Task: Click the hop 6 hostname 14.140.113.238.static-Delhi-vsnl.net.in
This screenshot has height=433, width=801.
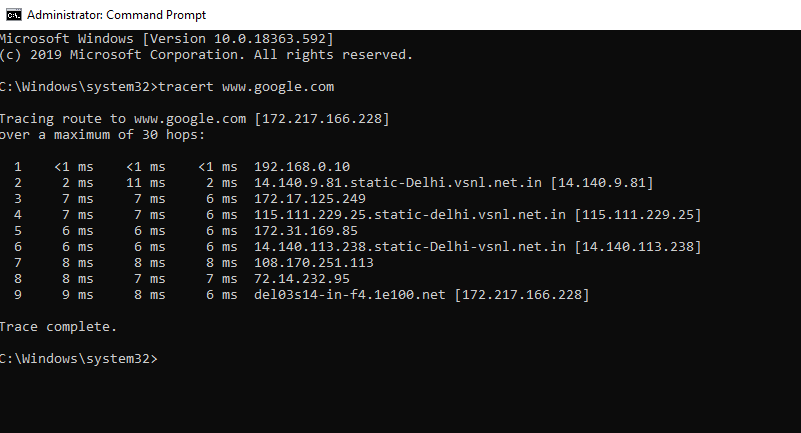Action: [x=410, y=246]
